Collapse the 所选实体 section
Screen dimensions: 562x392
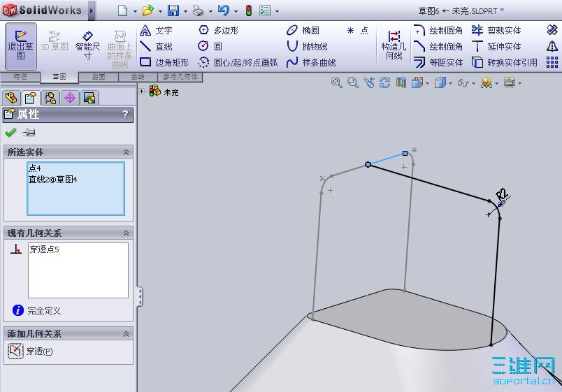click(126, 152)
